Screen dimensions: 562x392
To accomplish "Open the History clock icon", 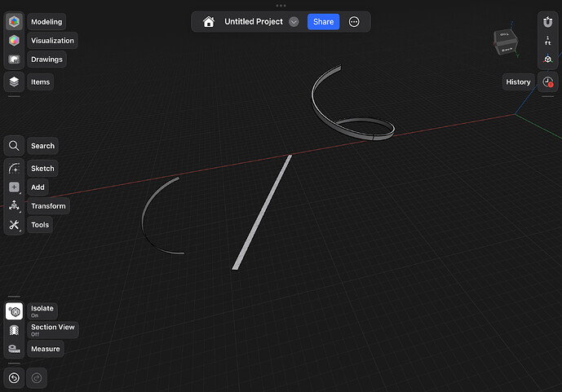I will [547, 82].
